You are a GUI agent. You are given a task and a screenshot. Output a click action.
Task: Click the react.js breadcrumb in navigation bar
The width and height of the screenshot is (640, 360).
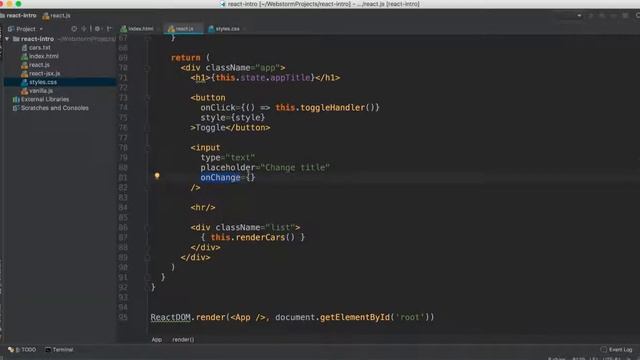point(57,16)
